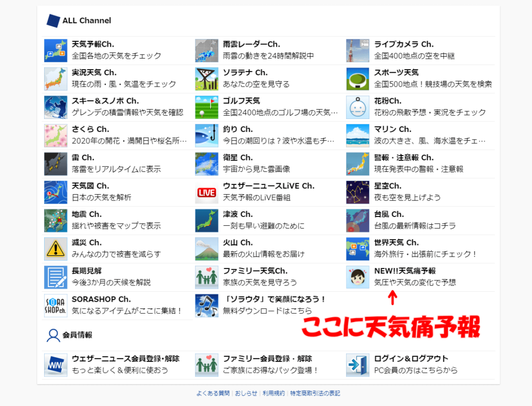Click the 減災 Ch. warning triangle icon
This screenshot has width=532, height=406.
(56, 249)
